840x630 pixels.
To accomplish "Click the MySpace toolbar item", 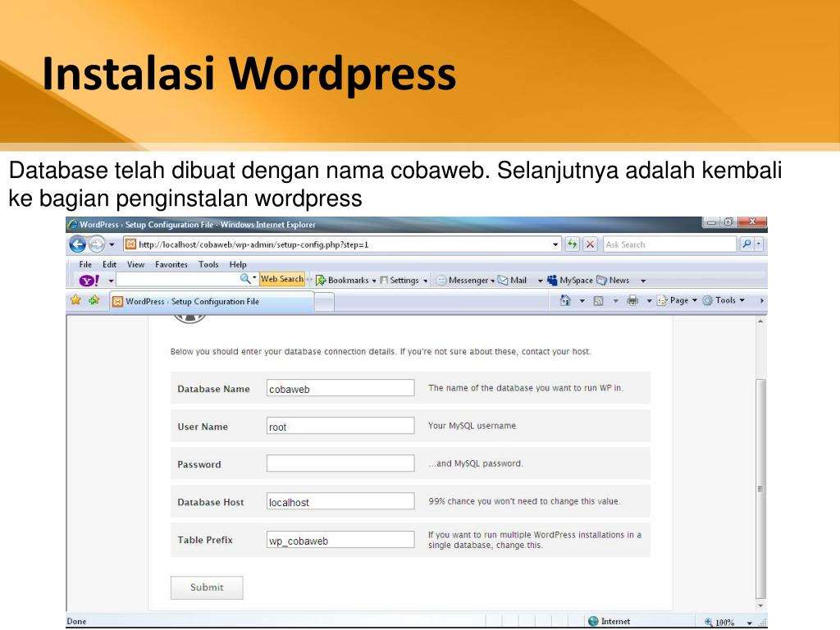I will (570, 281).
